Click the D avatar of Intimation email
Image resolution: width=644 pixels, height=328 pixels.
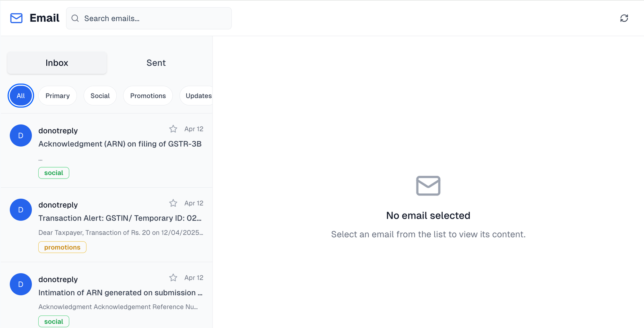click(x=21, y=284)
